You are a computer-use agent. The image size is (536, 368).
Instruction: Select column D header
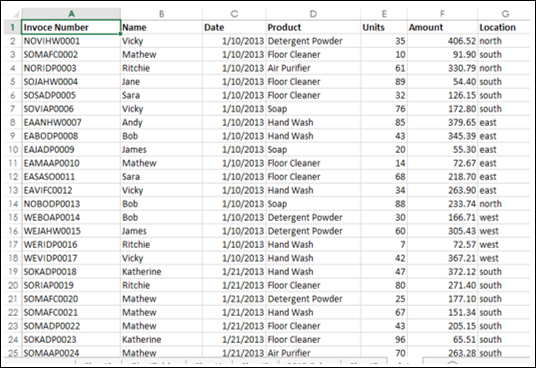[x=313, y=14]
